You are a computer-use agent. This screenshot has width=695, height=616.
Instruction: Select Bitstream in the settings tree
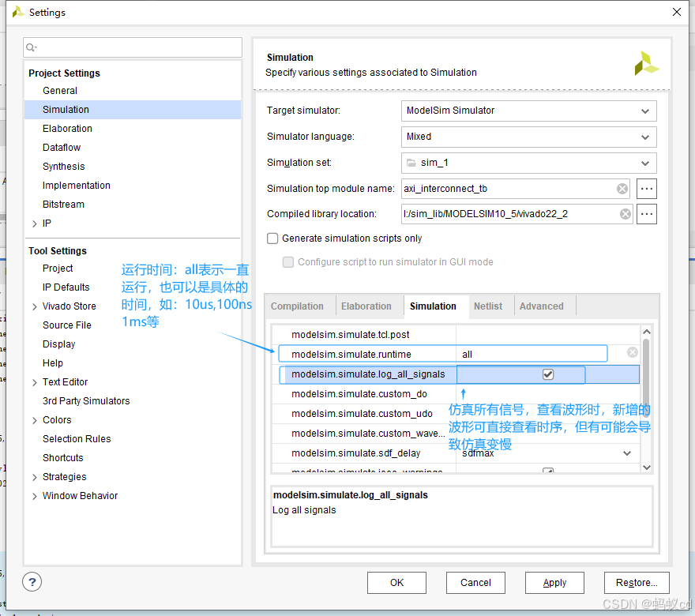[63, 205]
